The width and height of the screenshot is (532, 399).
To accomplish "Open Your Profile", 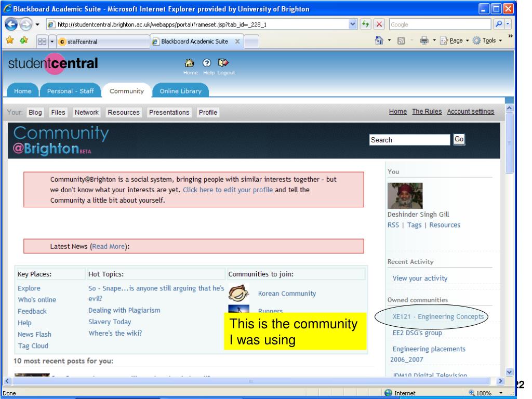I will pos(208,112).
